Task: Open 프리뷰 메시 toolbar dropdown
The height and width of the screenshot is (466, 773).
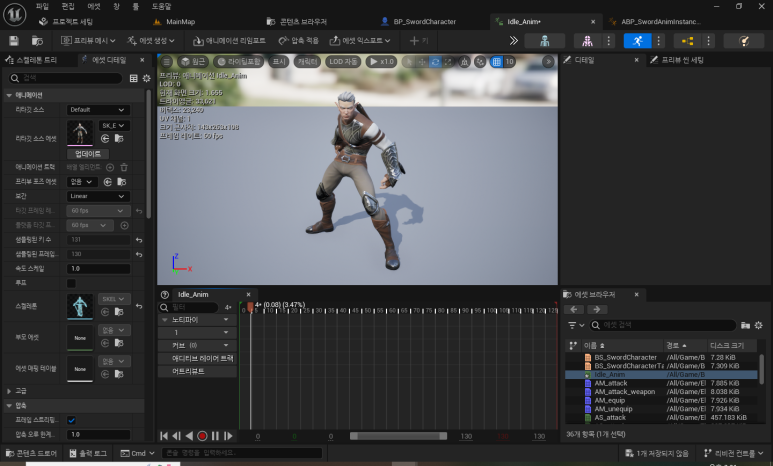Action: [x=88, y=40]
